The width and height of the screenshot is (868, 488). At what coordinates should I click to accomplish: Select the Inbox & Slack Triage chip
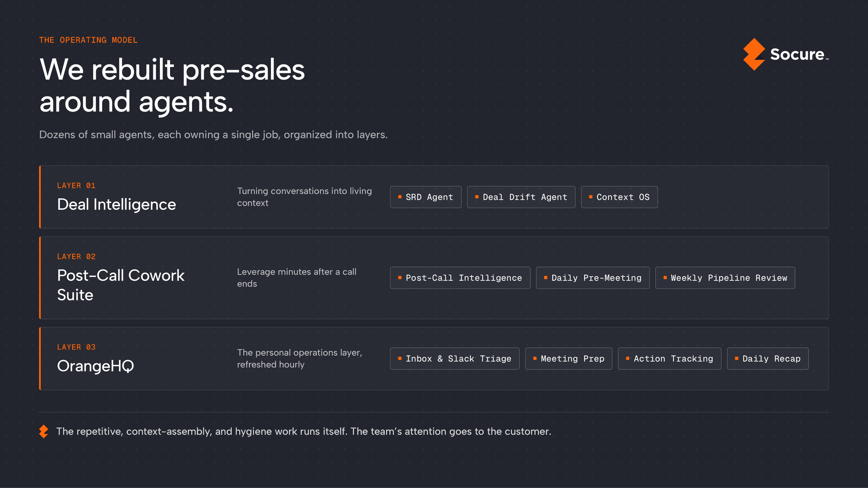454,359
